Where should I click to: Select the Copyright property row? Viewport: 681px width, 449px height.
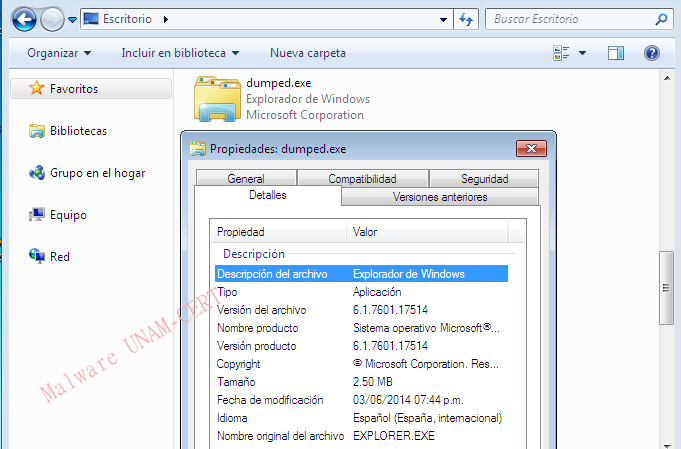pos(361,364)
